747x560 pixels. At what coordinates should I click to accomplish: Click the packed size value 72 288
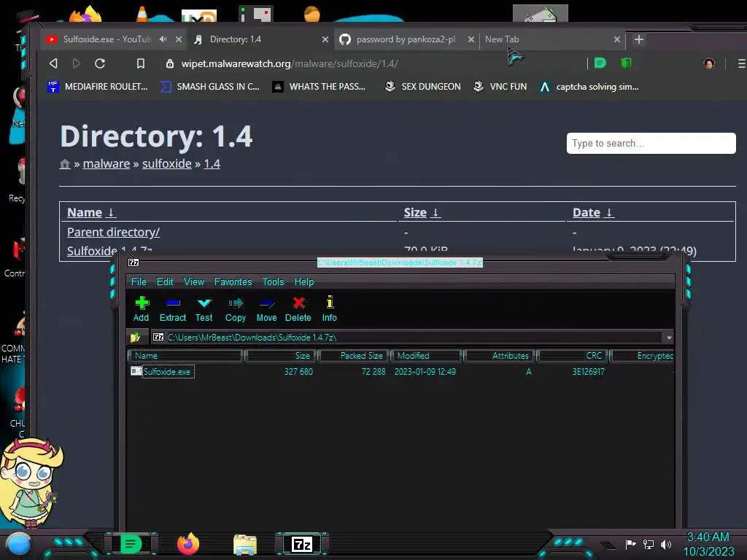tap(373, 371)
